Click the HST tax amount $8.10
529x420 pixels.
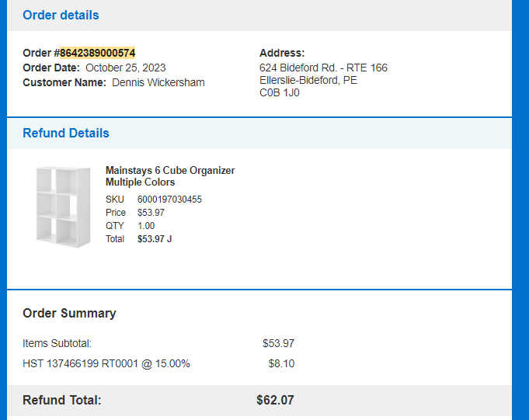[x=281, y=363]
